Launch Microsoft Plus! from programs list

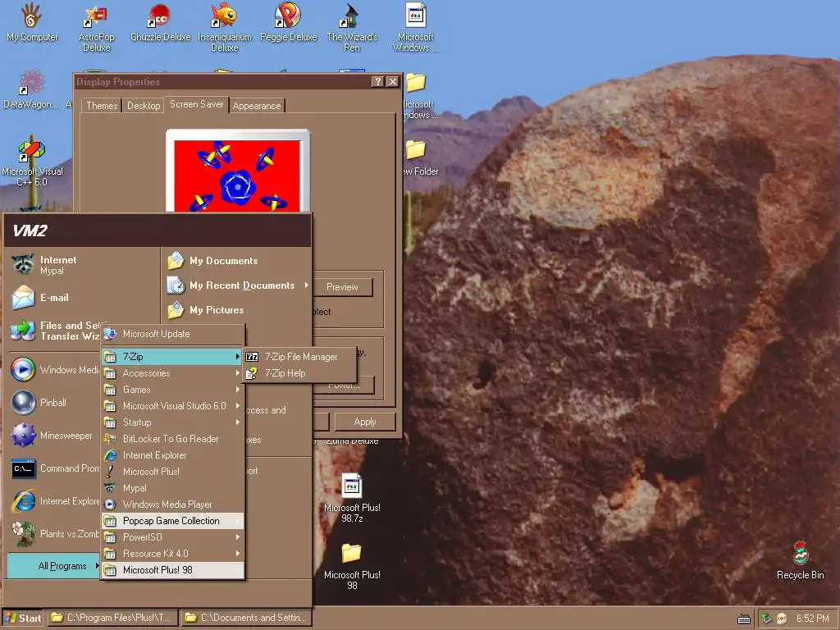[172, 472]
